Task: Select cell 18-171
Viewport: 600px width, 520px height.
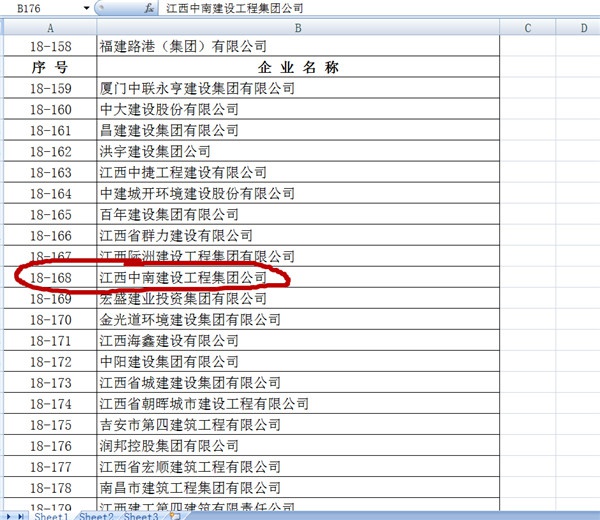Action: point(50,340)
